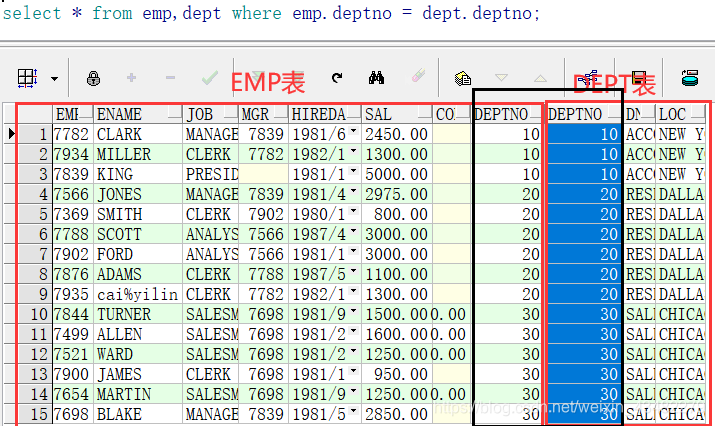Image resolution: width=715 pixels, height=426 pixels.
Task: Click salary 950.00 cell
Action: tap(397, 374)
